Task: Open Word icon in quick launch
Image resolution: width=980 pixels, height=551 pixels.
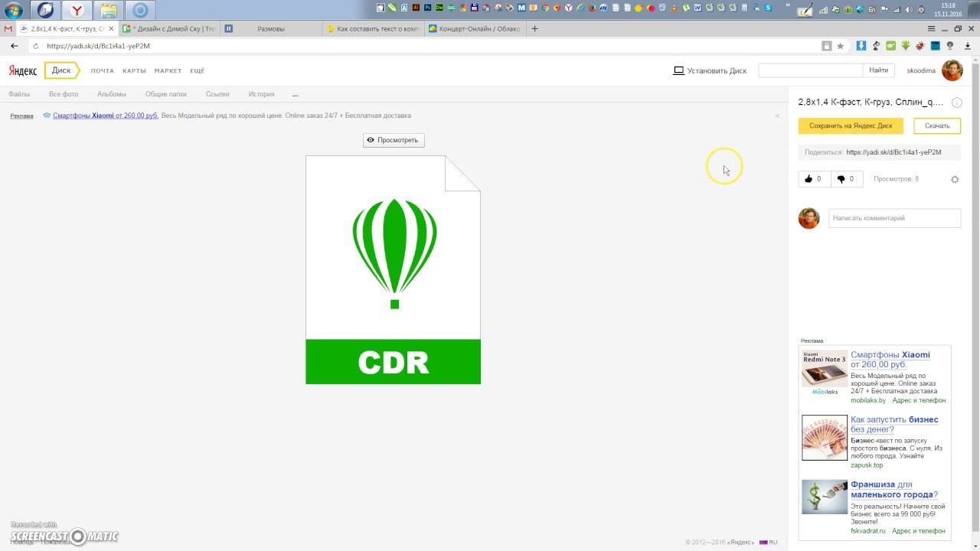Action: (697, 8)
